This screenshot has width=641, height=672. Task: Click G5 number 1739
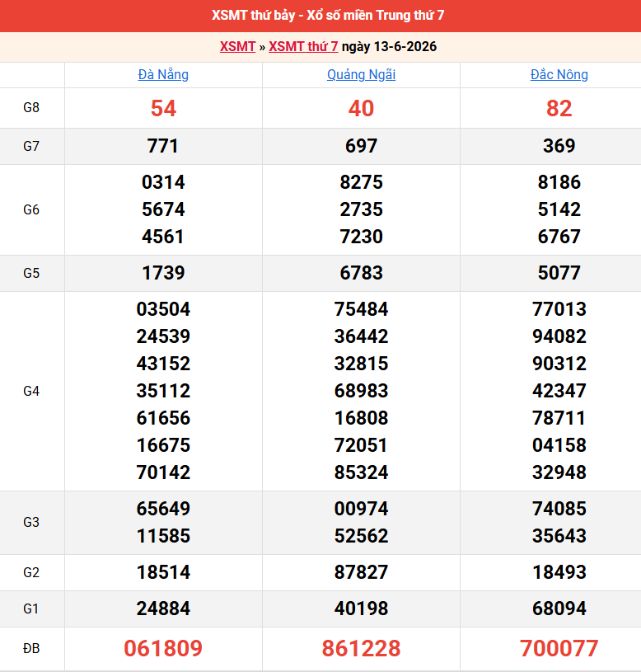coord(163,273)
